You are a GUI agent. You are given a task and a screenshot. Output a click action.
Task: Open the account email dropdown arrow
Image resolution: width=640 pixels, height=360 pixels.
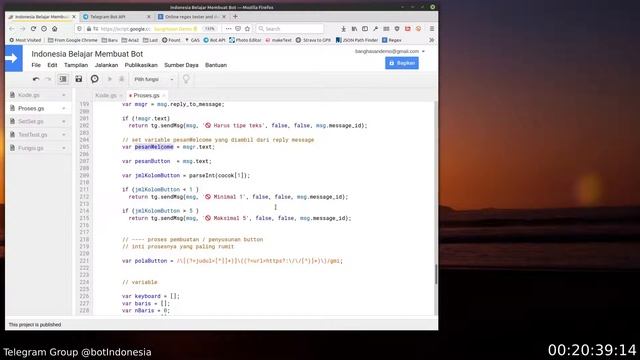pyautogui.click(x=423, y=51)
